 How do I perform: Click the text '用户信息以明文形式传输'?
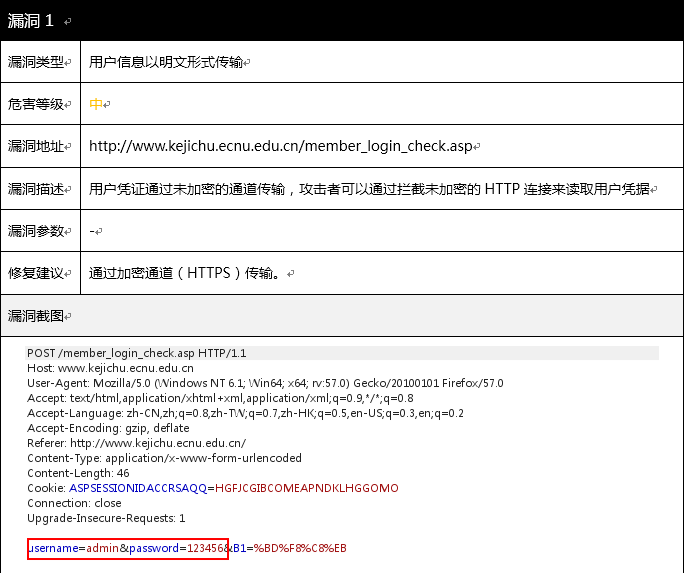click(x=166, y=62)
